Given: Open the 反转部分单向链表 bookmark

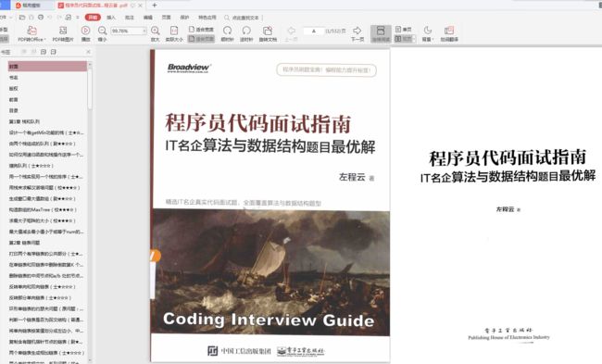Looking at the screenshot, I should [x=41, y=297].
